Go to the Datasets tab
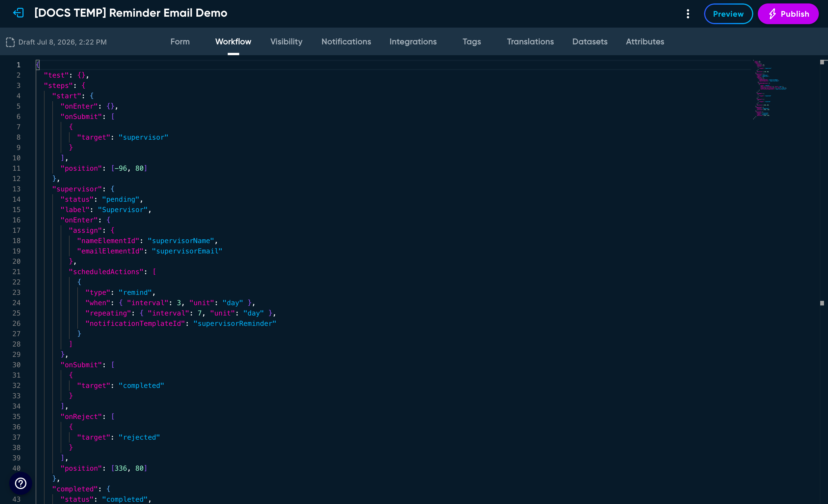Screen dimensions: 828x504 coord(590,42)
